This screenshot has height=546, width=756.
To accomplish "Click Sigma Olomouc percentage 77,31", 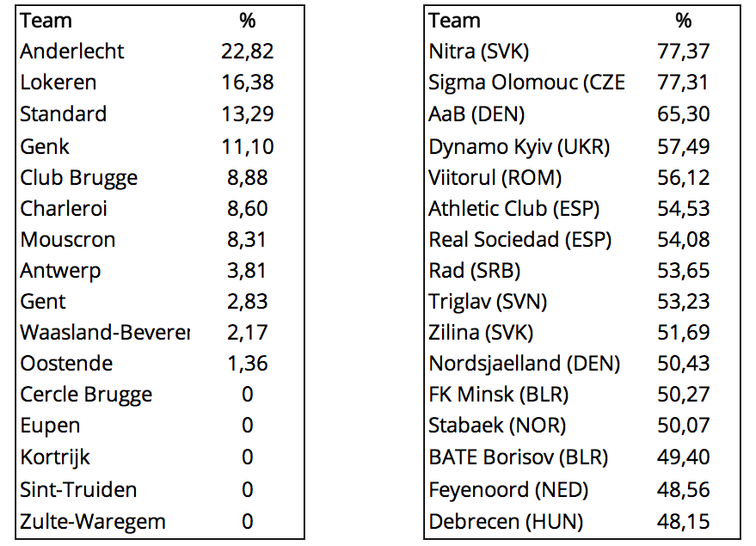I will coord(683,83).
